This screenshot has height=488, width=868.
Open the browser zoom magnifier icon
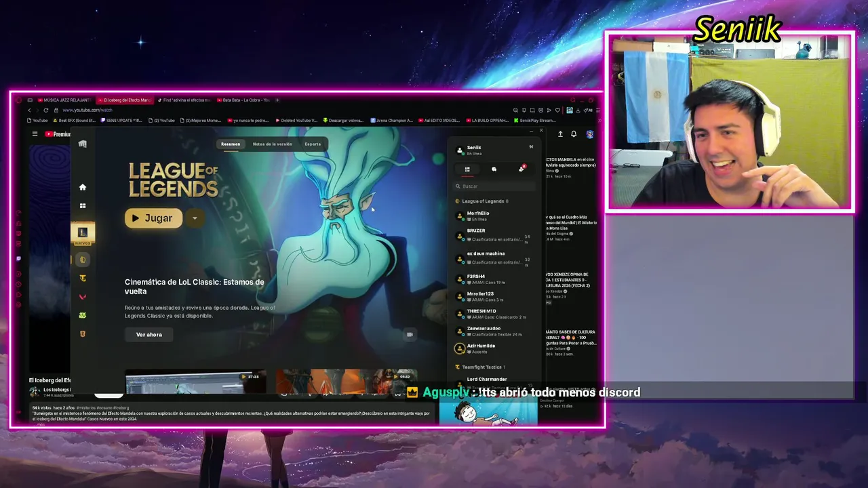[x=515, y=110]
